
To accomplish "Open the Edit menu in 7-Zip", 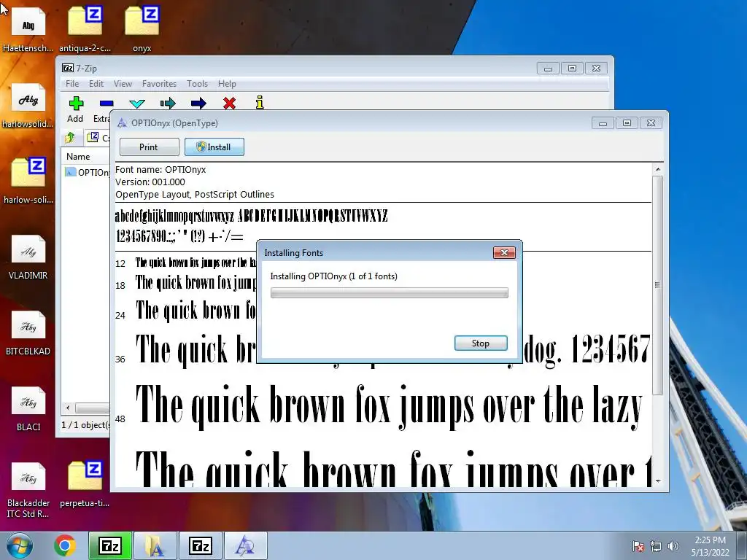I will [96, 84].
